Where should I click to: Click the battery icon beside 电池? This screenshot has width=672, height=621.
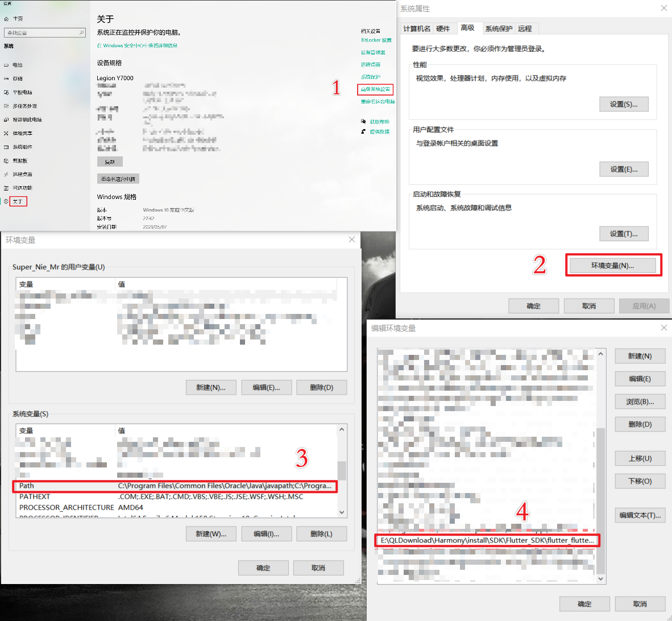[x=6, y=65]
